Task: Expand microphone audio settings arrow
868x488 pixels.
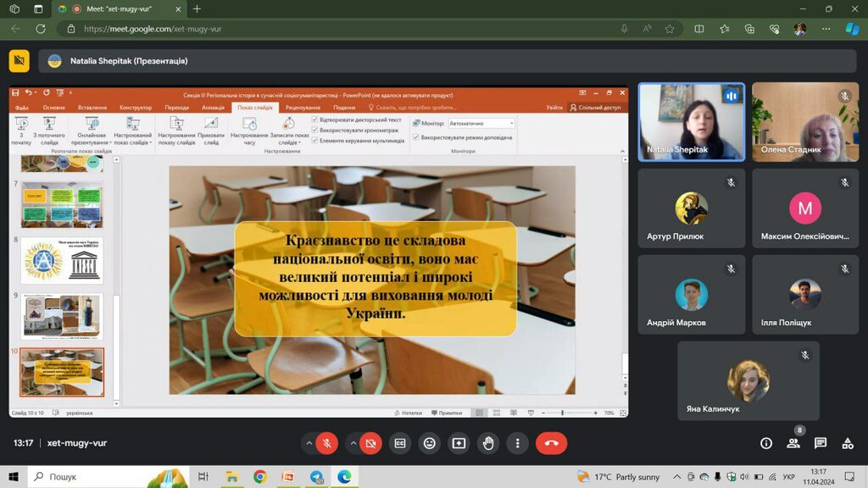Action: (309, 443)
